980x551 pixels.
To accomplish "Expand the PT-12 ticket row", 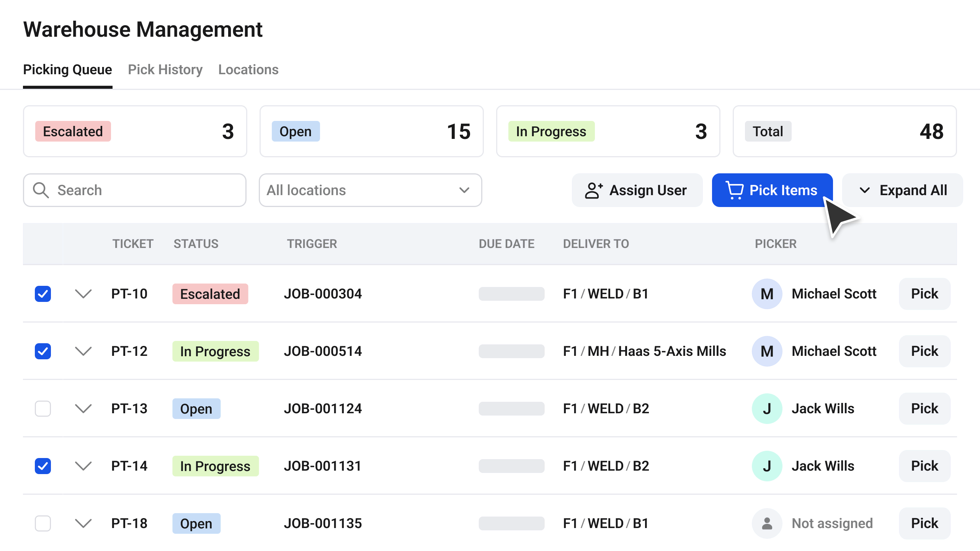I will (83, 351).
